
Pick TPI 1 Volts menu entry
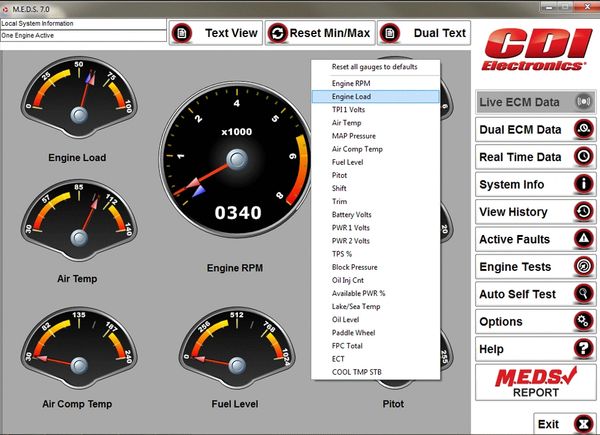(x=376, y=109)
